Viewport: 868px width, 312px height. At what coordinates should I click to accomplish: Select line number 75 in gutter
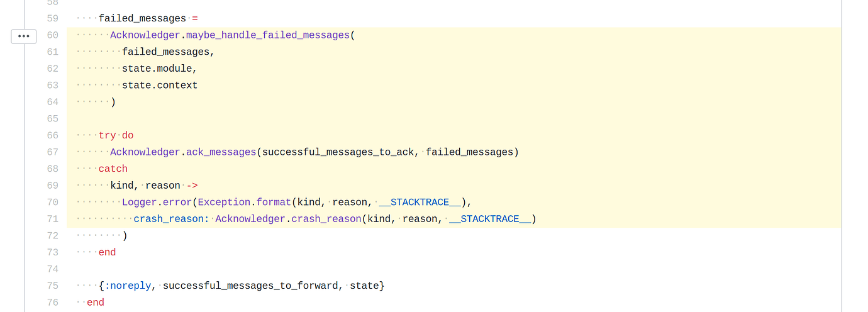click(x=52, y=286)
